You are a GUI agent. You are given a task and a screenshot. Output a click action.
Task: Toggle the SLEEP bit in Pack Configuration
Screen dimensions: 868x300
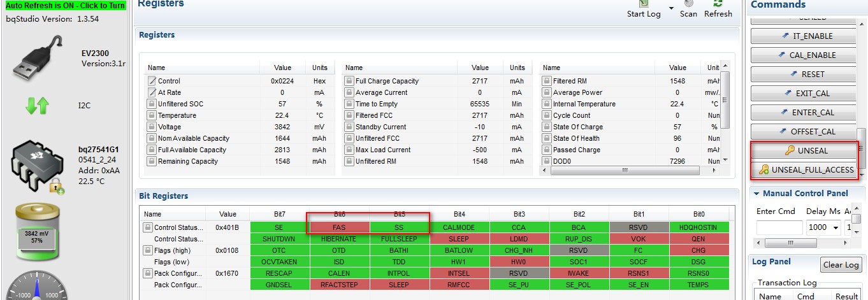399,285
